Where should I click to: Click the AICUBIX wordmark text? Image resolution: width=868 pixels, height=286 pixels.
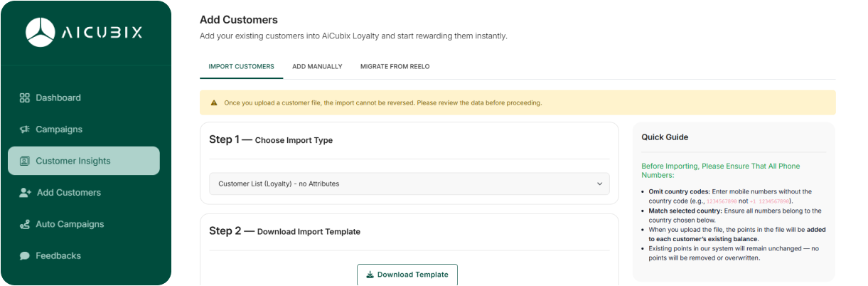click(102, 33)
